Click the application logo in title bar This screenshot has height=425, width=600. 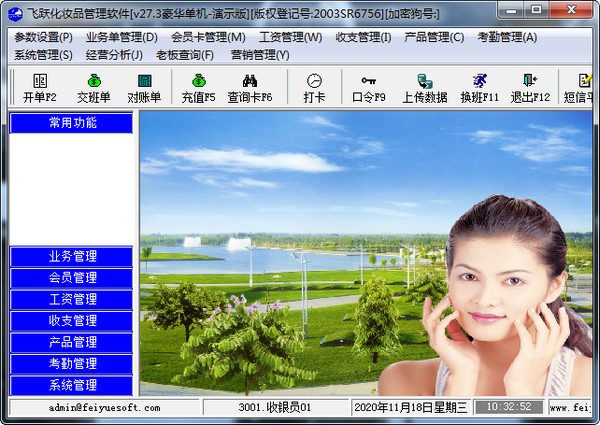pyautogui.click(x=15, y=14)
